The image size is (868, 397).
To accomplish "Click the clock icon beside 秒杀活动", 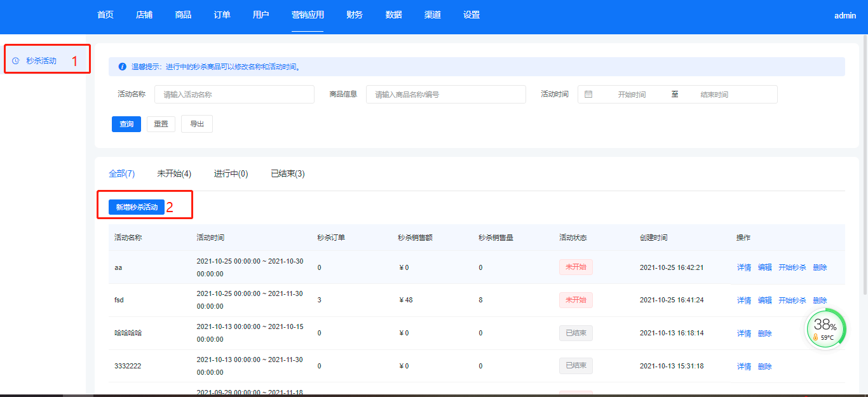I will [x=16, y=61].
